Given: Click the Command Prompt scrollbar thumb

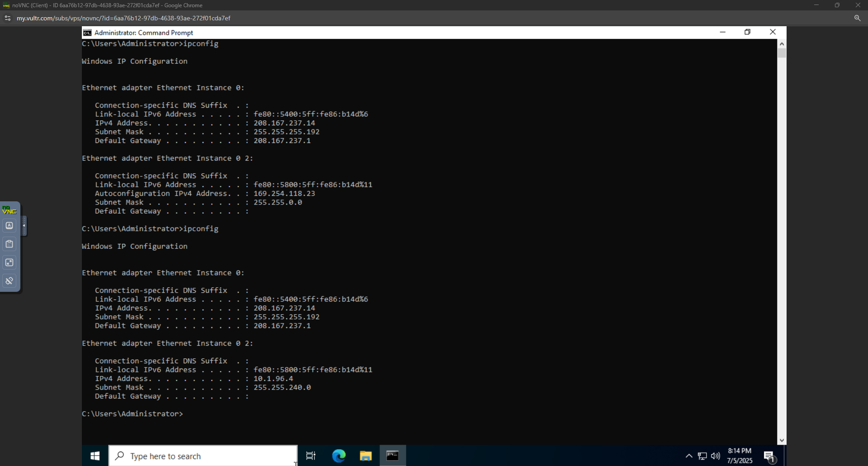Looking at the screenshot, I should [x=782, y=53].
